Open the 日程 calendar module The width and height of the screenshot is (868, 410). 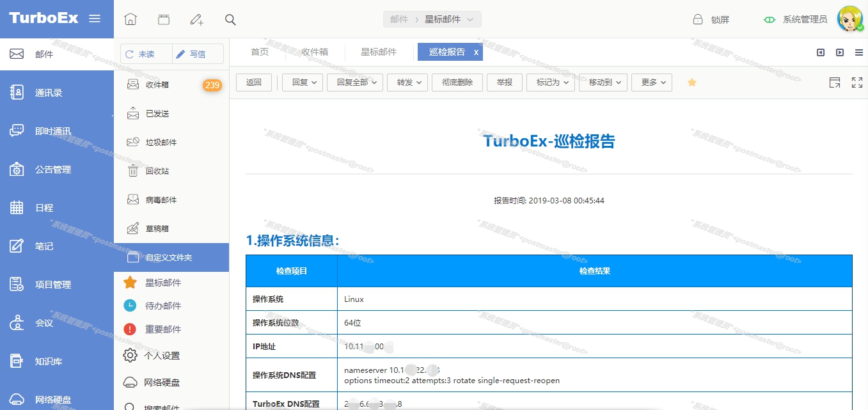tap(57, 208)
